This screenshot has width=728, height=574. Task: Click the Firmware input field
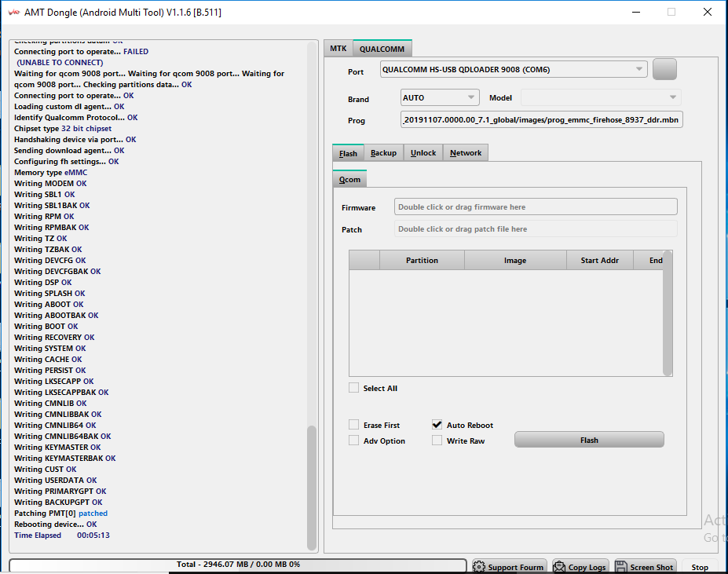(x=536, y=207)
